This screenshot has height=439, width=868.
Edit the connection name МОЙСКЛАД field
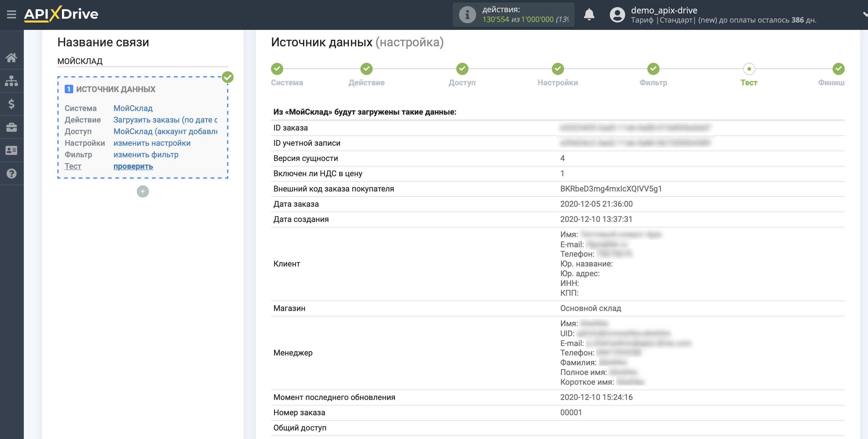[x=143, y=61]
